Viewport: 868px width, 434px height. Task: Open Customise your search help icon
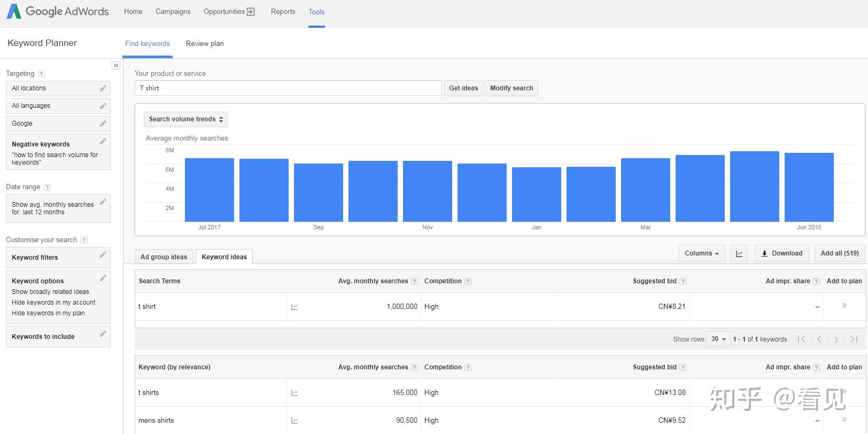pos(84,240)
